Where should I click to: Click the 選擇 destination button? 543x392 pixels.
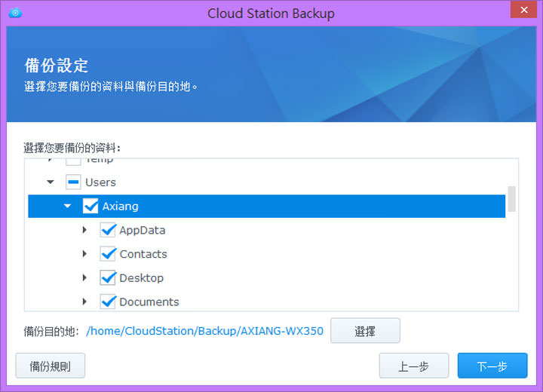click(365, 330)
